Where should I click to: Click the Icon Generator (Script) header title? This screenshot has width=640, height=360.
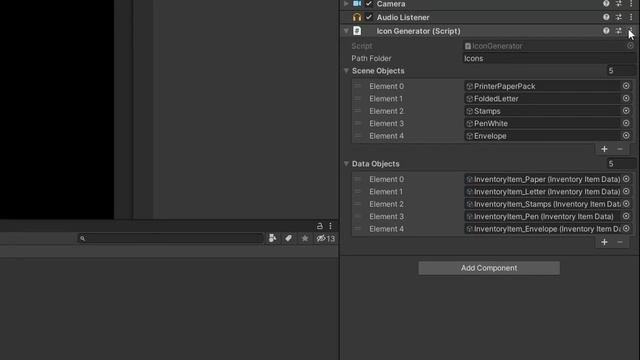pyautogui.click(x=418, y=31)
